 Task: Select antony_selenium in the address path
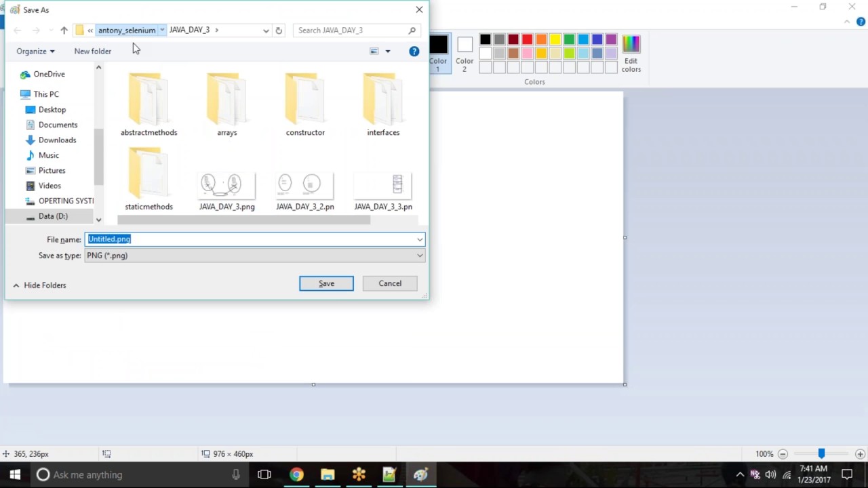pos(127,30)
